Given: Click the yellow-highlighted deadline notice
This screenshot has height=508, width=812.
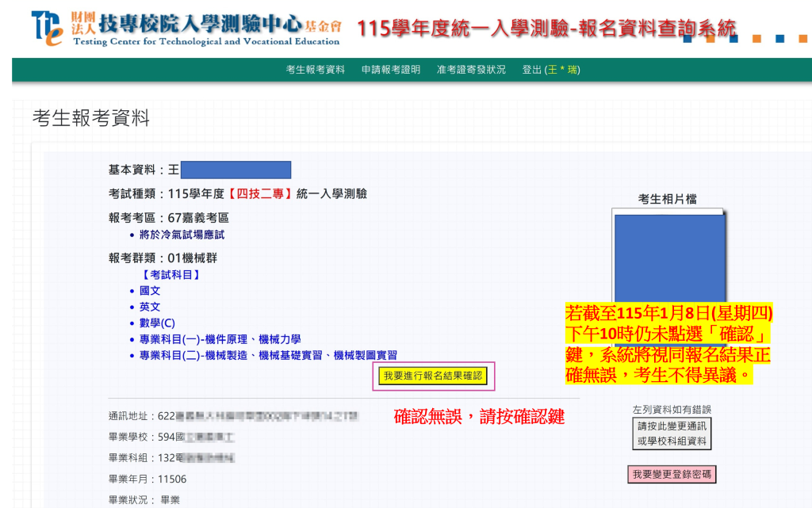Looking at the screenshot, I should click(x=668, y=344).
